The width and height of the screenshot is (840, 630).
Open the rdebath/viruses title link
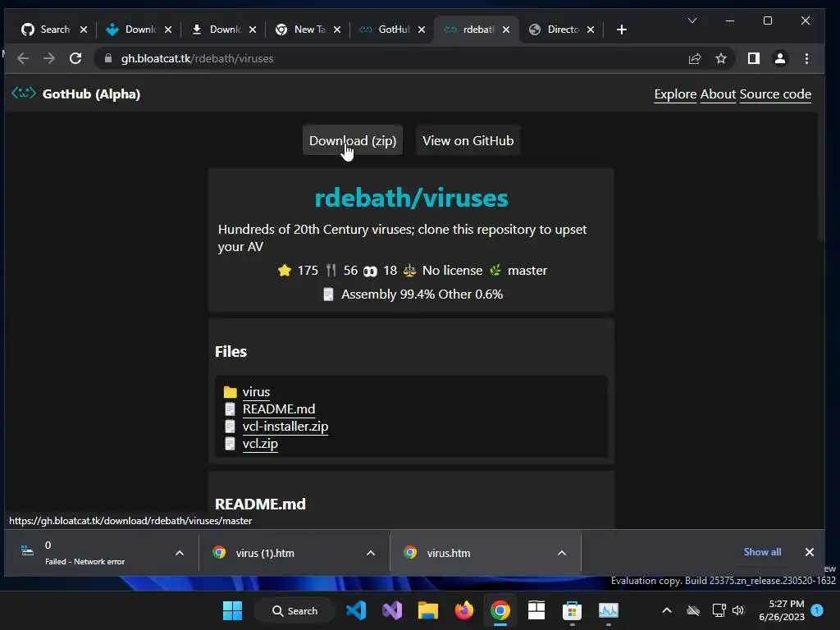pos(411,198)
